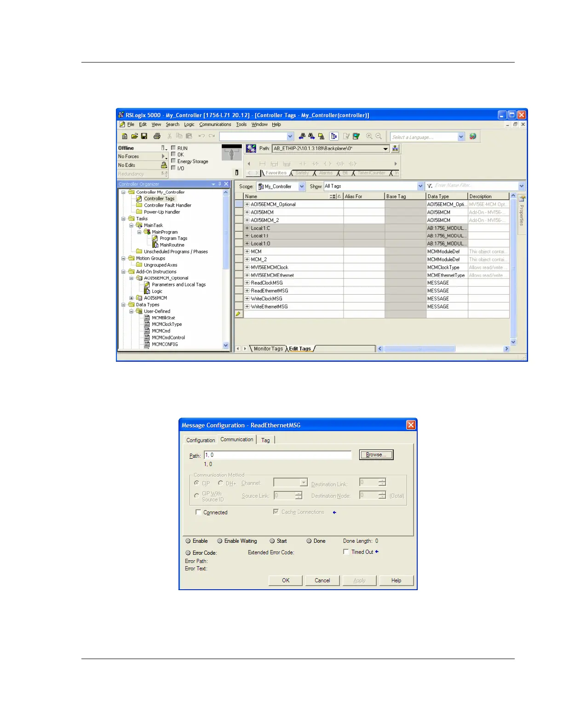Collapse the Data Types tree node
The height and width of the screenshot is (728, 563).
(123, 305)
